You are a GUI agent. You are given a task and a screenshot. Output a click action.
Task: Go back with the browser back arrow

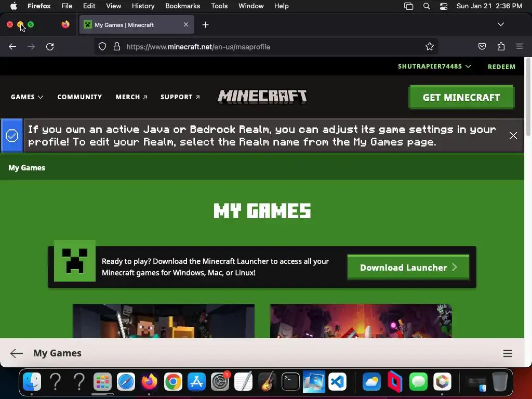(x=12, y=46)
